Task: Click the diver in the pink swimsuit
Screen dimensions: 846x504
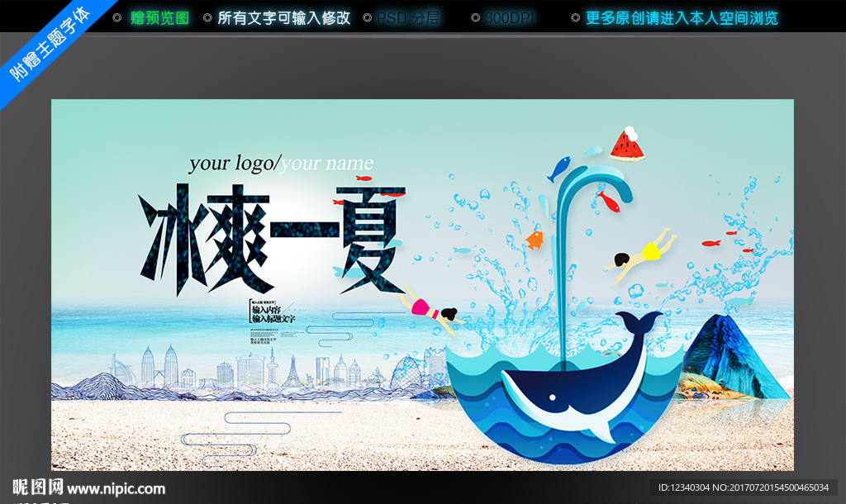Action: click(x=425, y=310)
